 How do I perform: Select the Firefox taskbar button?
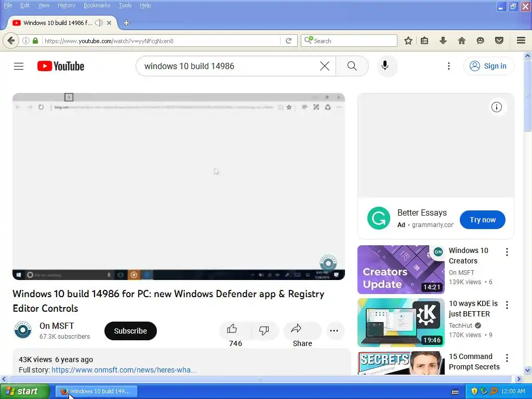tap(97, 391)
